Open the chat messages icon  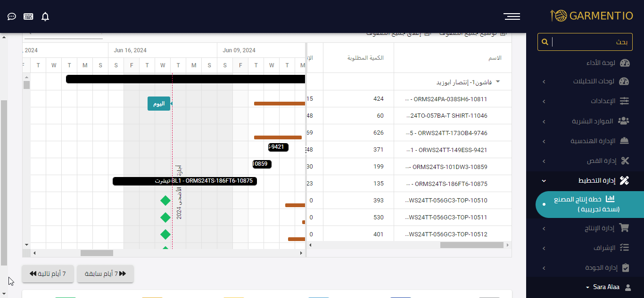pyautogui.click(x=12, y=16)
